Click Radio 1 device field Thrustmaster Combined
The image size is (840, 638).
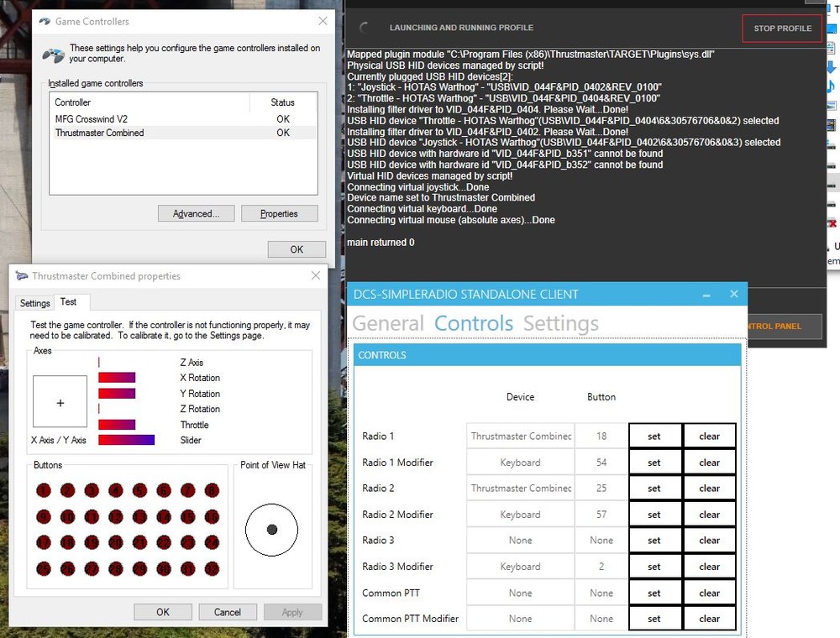520,437
